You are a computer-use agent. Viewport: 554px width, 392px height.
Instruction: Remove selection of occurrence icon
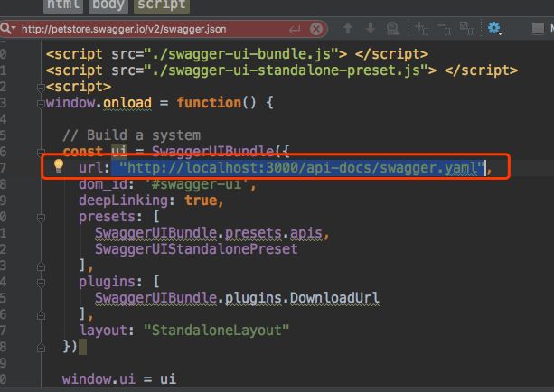445,28
